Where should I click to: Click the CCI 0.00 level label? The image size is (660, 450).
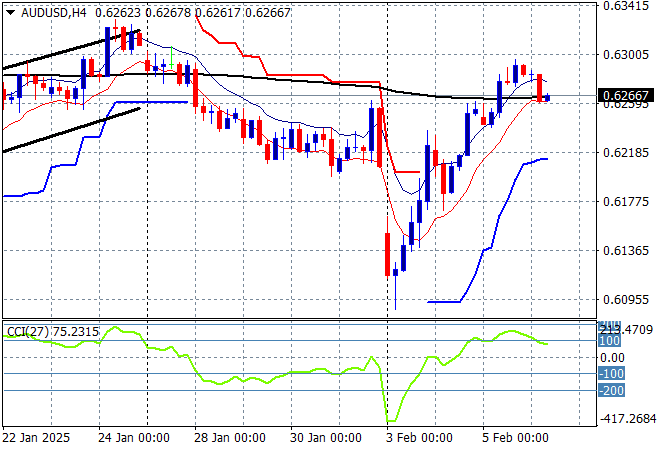[x=612, y=357]
